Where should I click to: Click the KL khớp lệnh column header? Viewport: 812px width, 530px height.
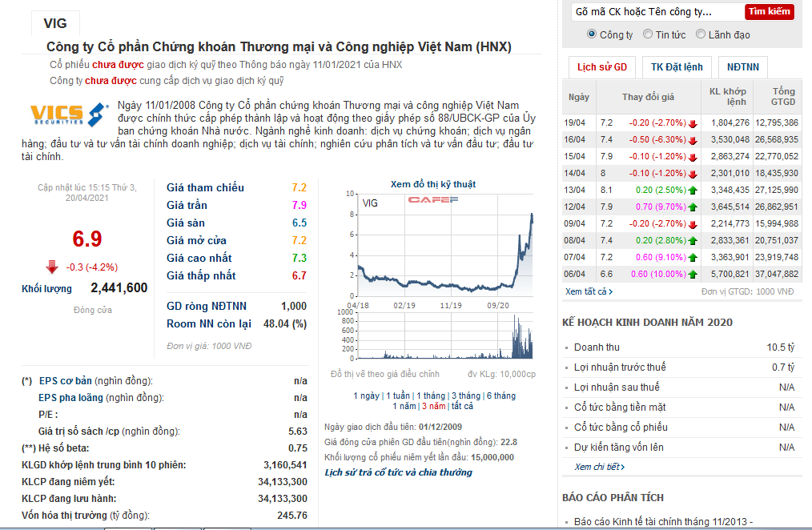[x=728, y=97]
